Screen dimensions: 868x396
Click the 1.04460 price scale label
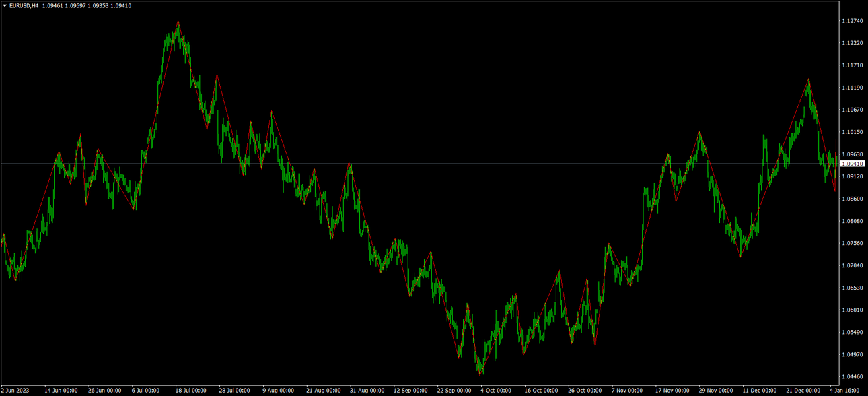[x=853, y=376]
